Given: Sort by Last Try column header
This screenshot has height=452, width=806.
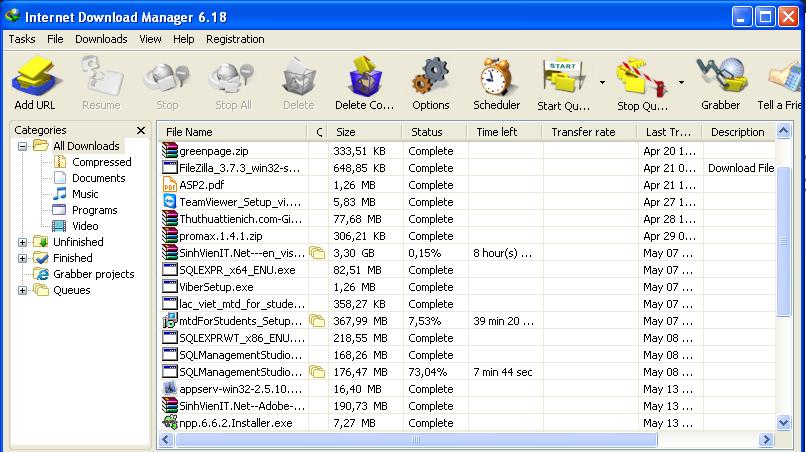Looking at the screenshot, I should [670, 132].
